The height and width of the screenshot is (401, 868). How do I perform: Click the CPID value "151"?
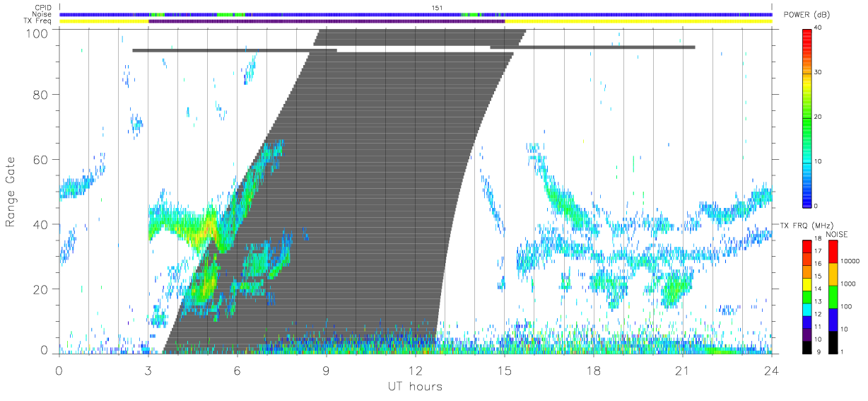pyautogui.click(x=438, y=8)
